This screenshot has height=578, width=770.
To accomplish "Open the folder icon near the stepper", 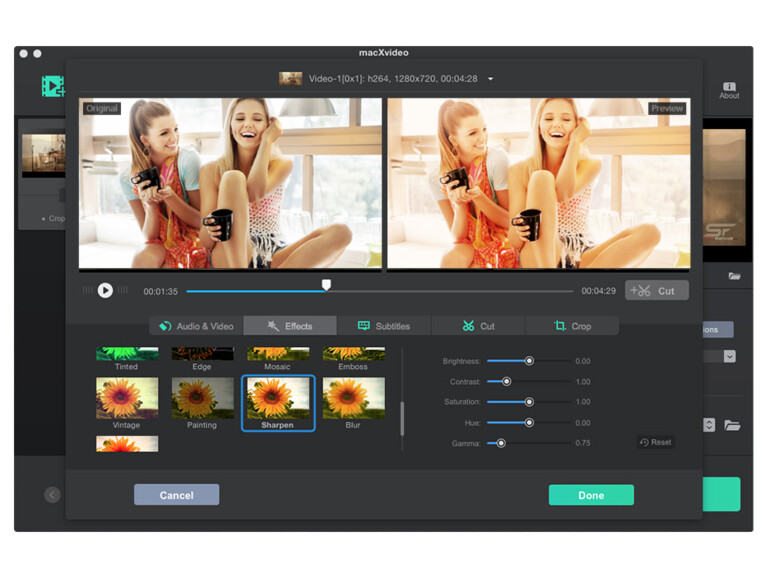I will [732, 425].
